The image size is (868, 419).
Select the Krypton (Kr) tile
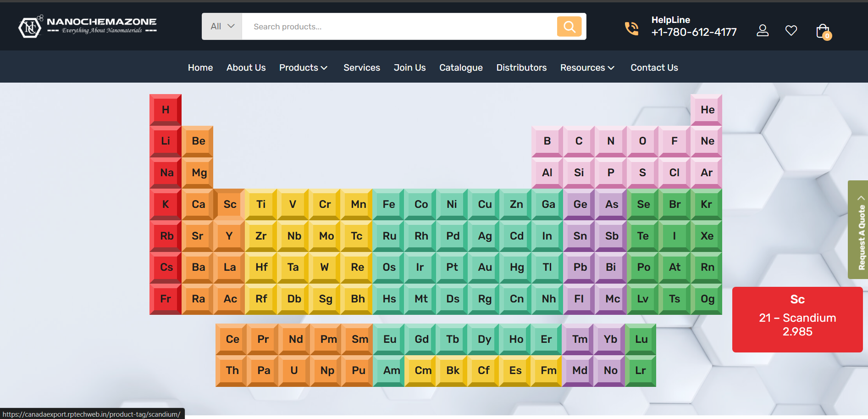point(707,205)
